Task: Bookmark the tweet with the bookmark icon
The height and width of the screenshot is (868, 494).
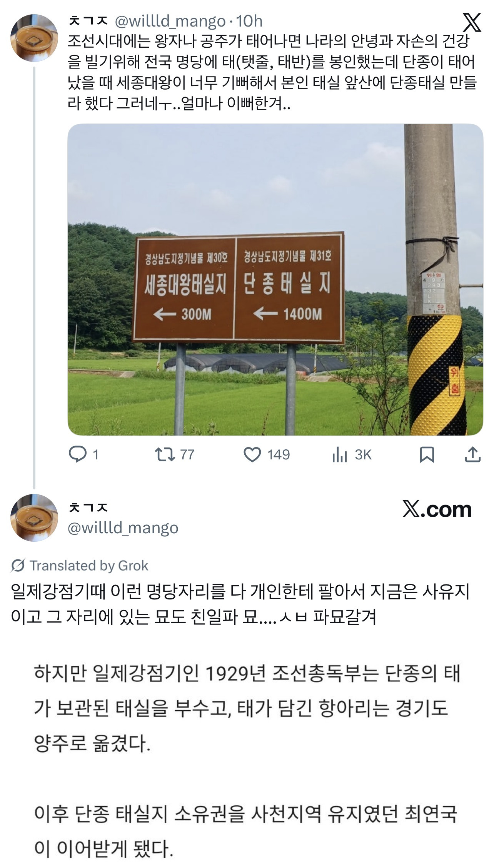Action: [427, 455]
